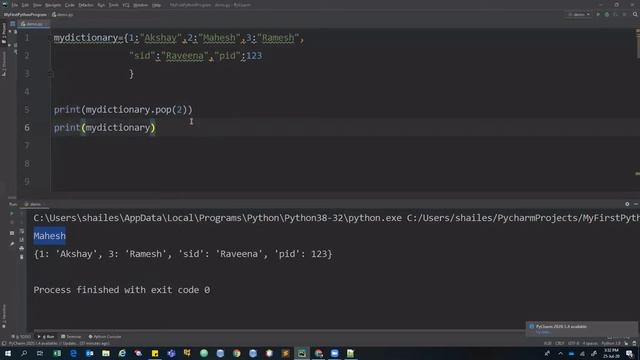The image size is (640, 360).
Task: Click the 4 spaces indent setting
Action: pyautogui.click(x=590, y=344)
